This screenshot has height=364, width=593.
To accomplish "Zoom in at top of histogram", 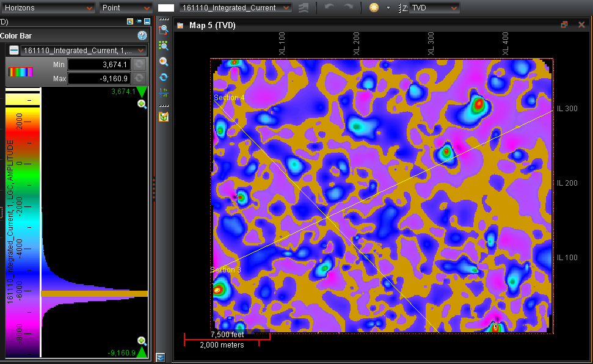I will (142, 104).
